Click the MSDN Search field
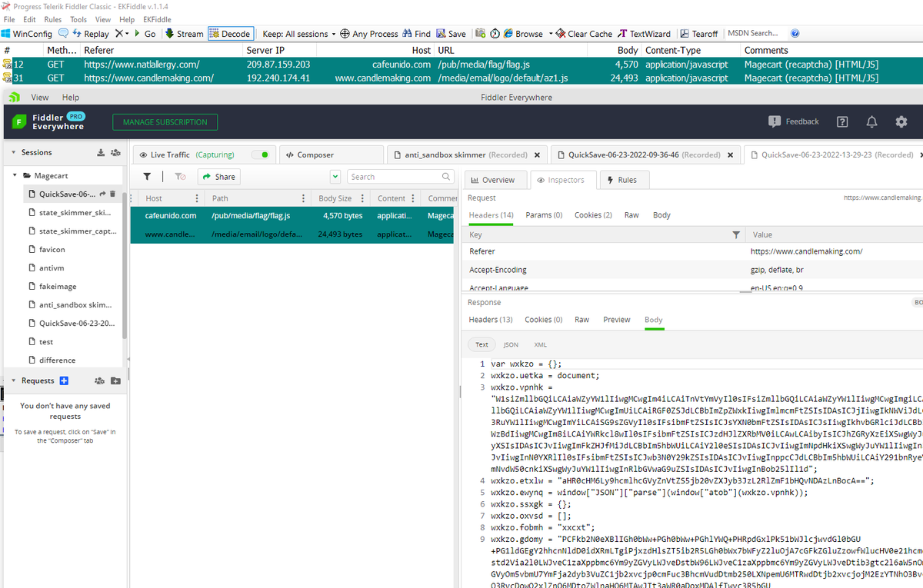 click(755, 34)
